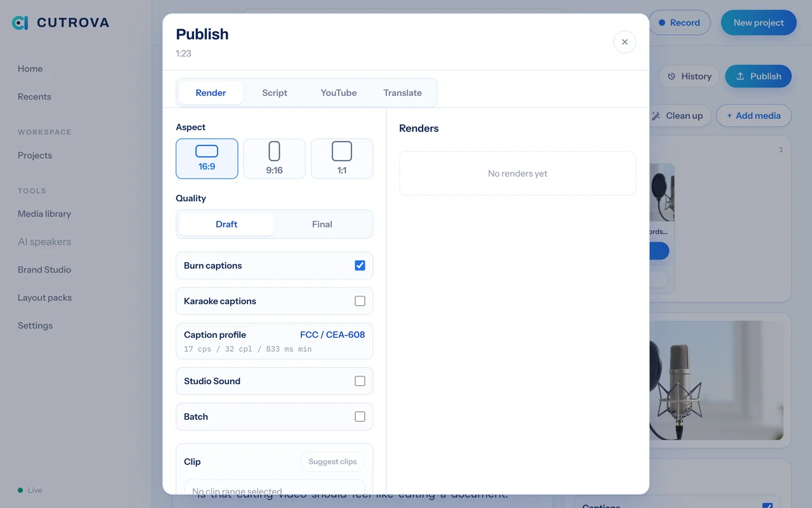Set quality to Final

(322, 224)
